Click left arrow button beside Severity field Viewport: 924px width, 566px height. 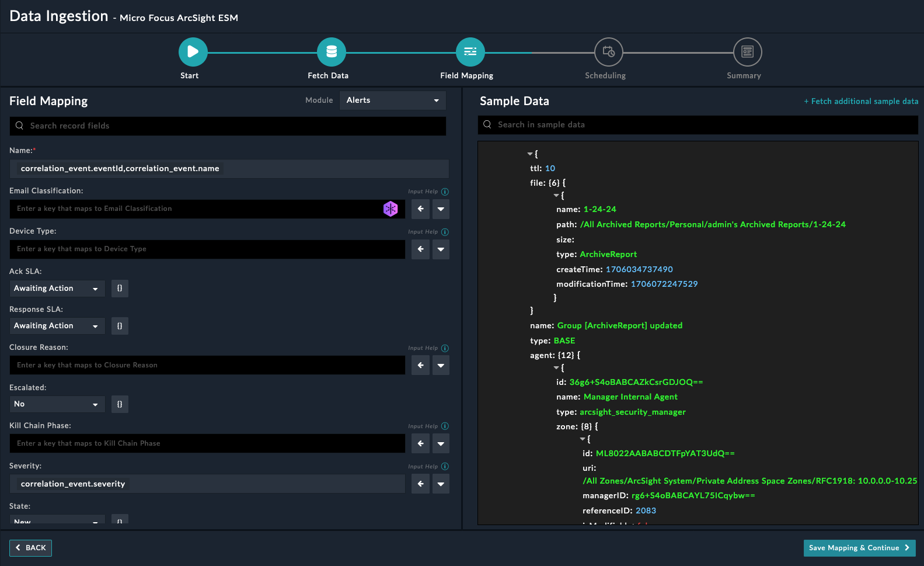420,484
